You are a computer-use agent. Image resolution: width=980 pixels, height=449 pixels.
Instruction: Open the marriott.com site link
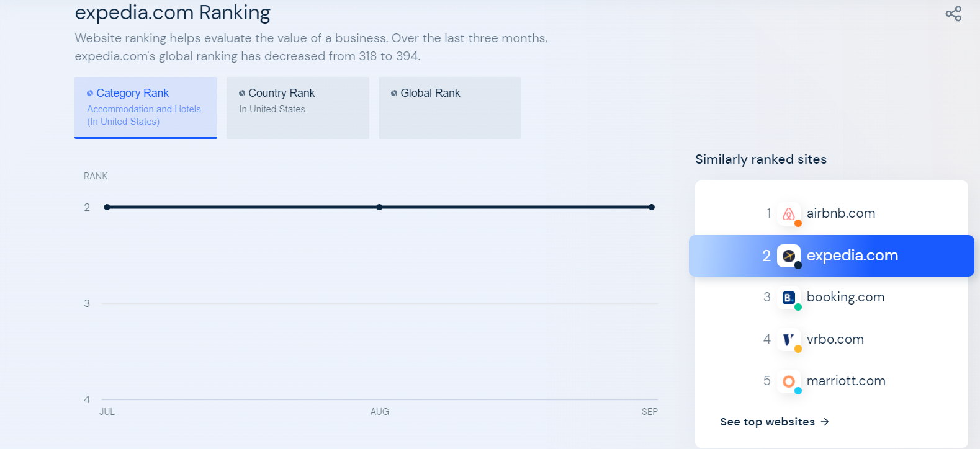[x=846, y=381]
